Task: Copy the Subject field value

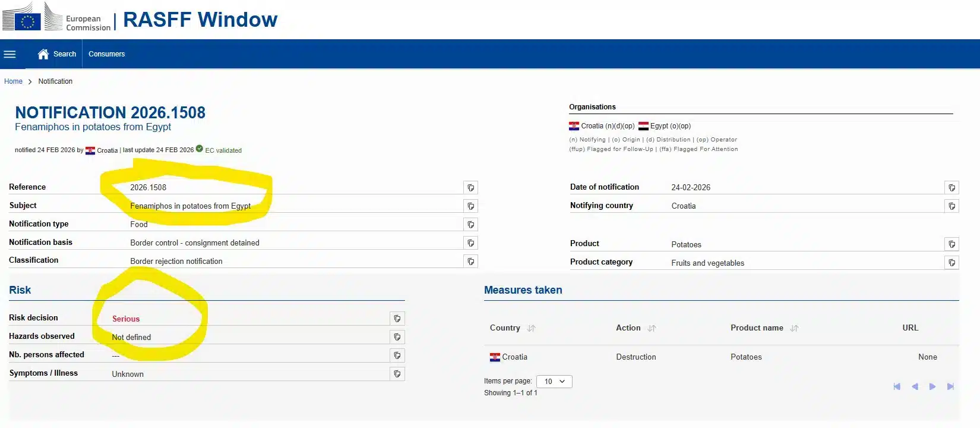Action: pos(470,206)
